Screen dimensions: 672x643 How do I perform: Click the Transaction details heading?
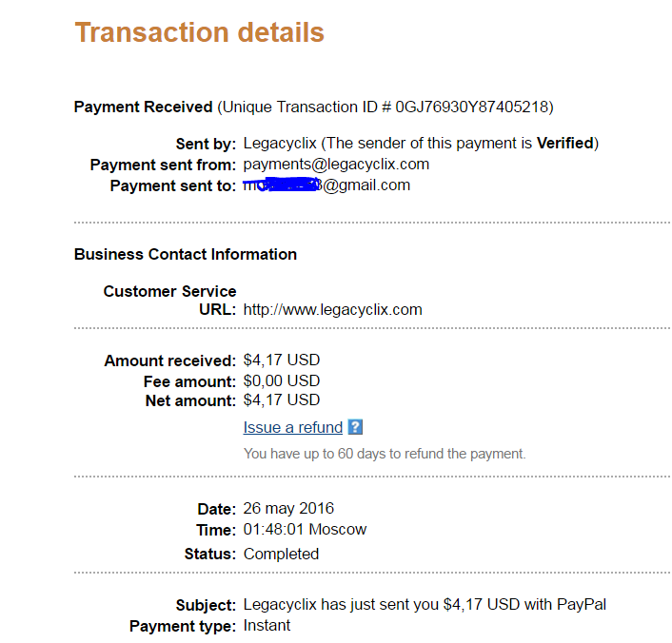199,32
